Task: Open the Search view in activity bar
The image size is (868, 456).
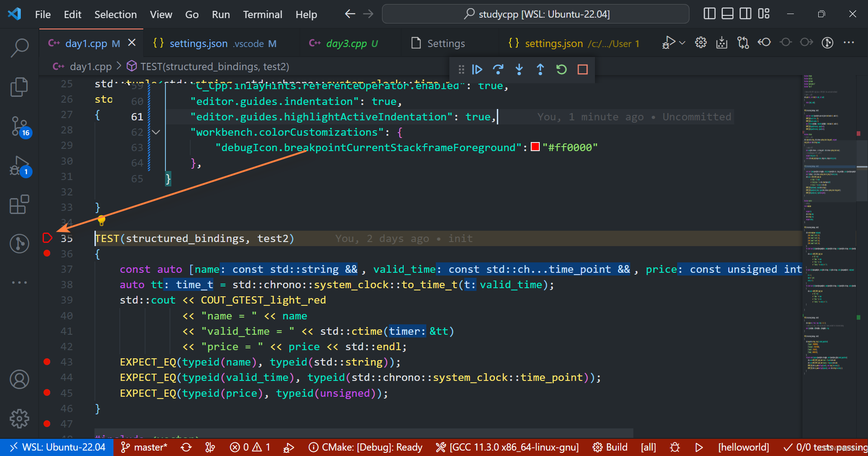Action: click(19, 47)
